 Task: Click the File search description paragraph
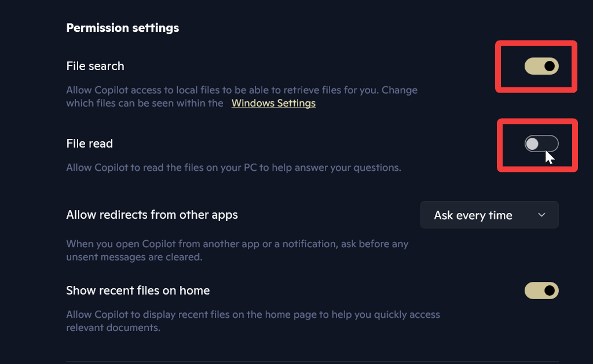[241, 91]
